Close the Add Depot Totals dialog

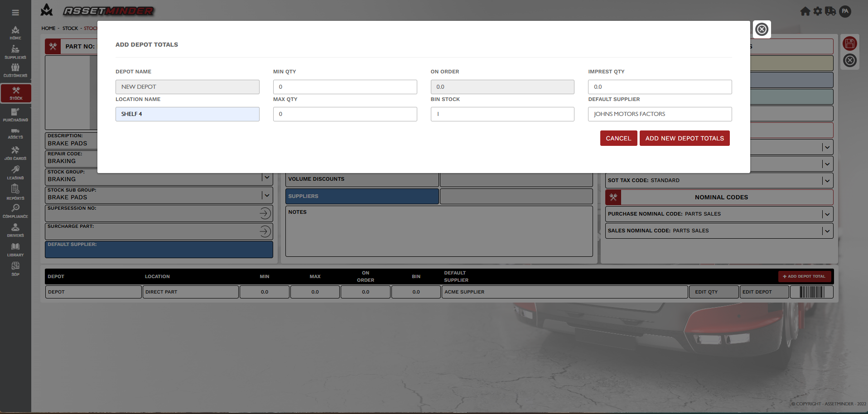click(762, 29)
